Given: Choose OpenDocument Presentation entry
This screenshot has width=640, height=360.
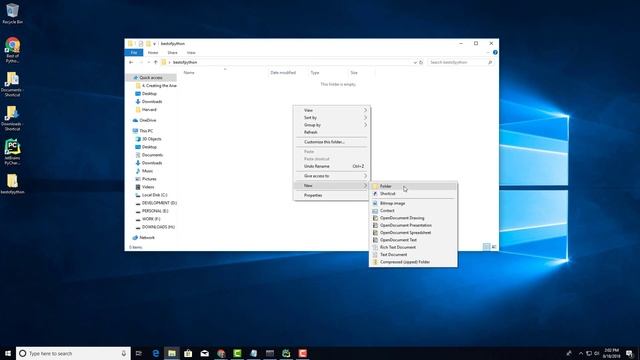Looking at the screenshot, I should [x=413, y=225].
